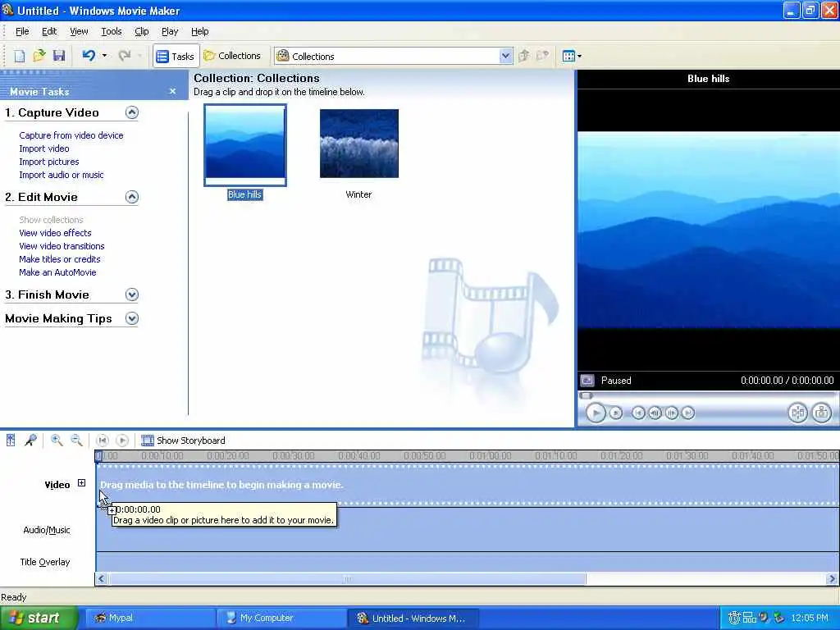The width and height of the screenshot is (840, 630).
Task: Click the Split clip icon
Action: [797, 413]
